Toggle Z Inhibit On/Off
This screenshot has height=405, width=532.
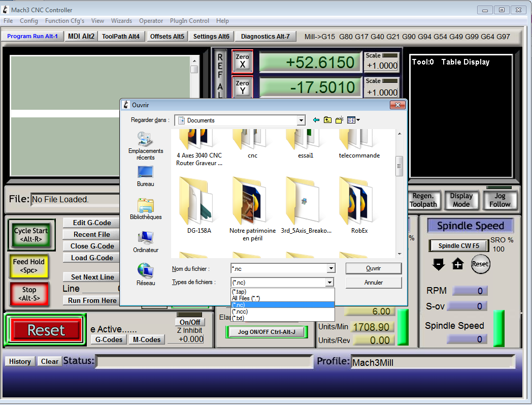click(x=190, y=322)
